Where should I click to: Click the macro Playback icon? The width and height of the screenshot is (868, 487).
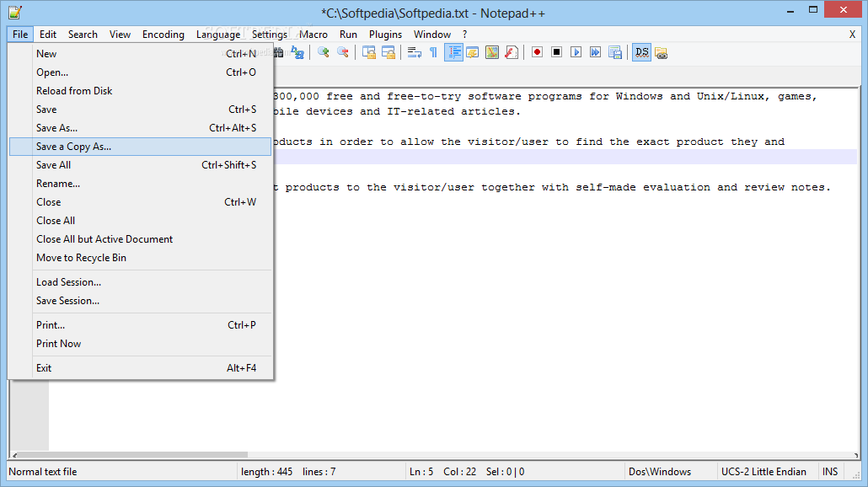pyautogui.click(x=576, y=52)
